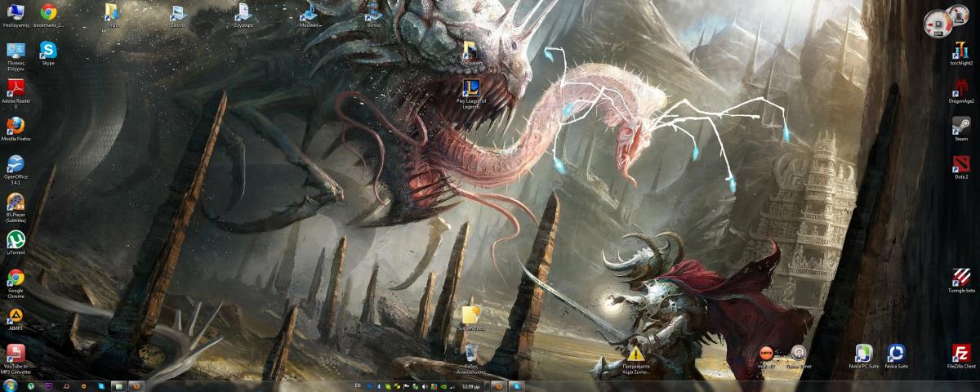
Task: Open the Υπολογιστής (Computer) desktop icon
Action: pos(16,16)
